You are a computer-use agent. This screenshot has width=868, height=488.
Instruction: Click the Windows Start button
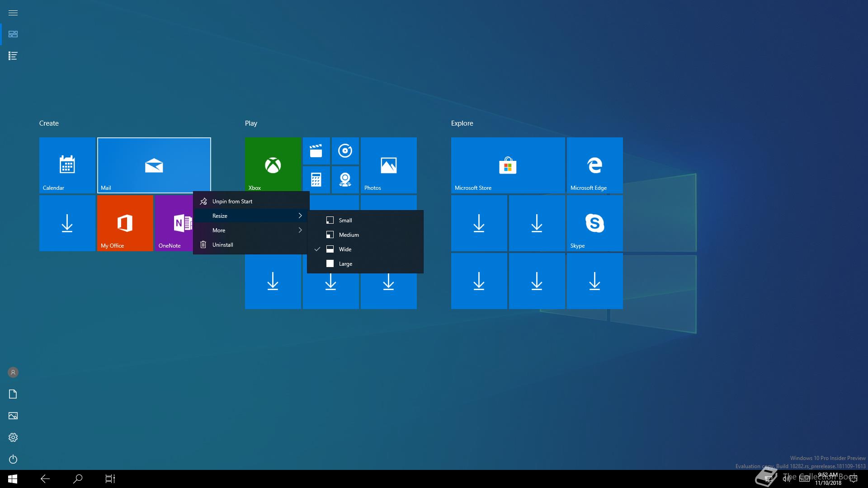click(x=13, y=479)
